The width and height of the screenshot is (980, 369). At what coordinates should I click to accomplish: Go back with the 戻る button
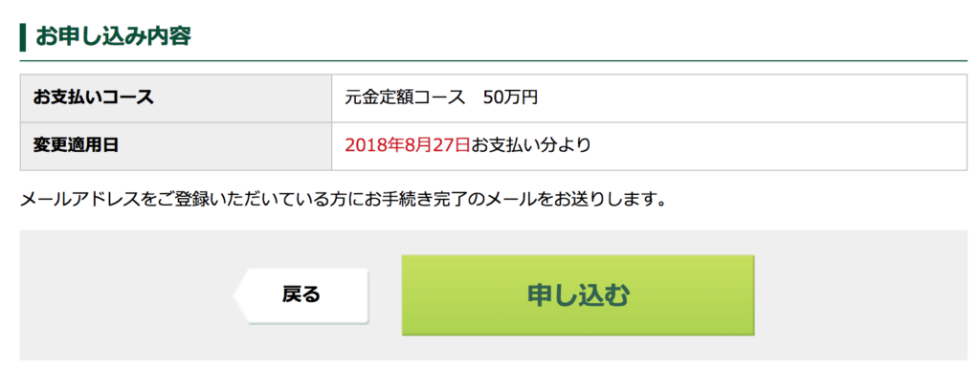(x=301, y=295)
